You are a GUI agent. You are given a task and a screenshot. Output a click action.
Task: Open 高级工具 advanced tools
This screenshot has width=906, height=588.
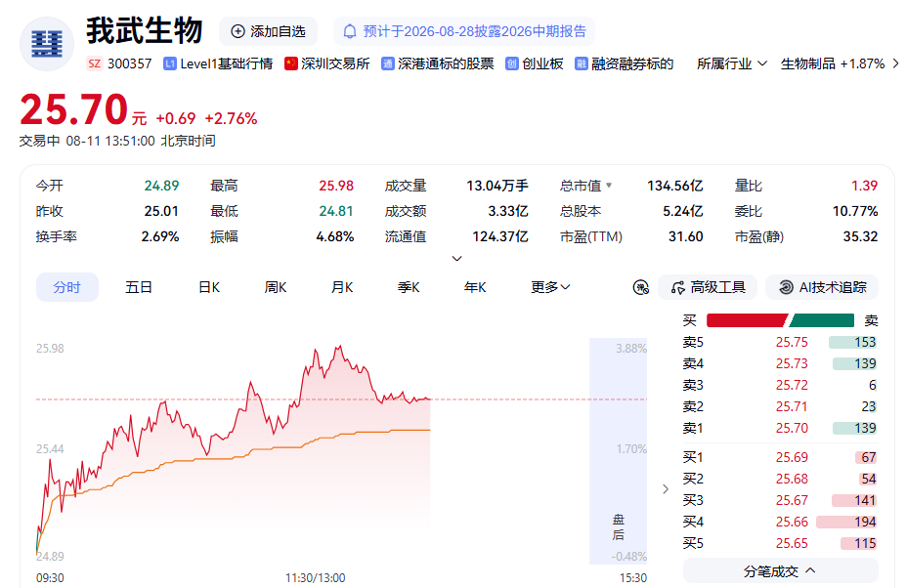(x=708, y=287)
